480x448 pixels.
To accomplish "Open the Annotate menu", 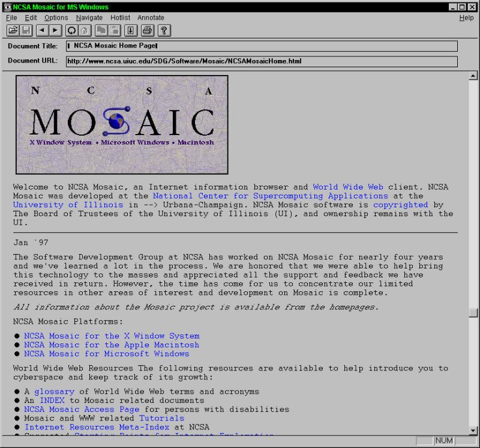I will tap(151, 17).
